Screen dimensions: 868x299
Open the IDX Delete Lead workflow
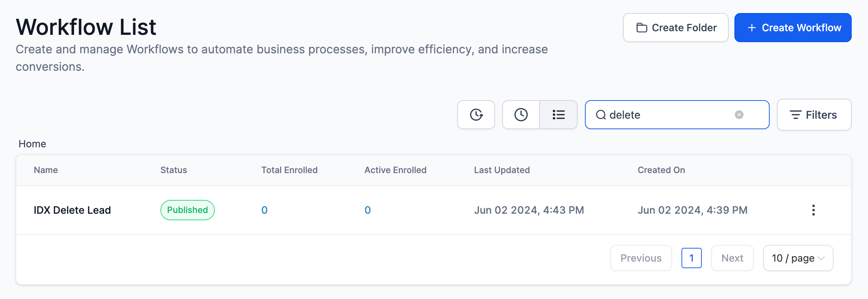coord(72,210)
